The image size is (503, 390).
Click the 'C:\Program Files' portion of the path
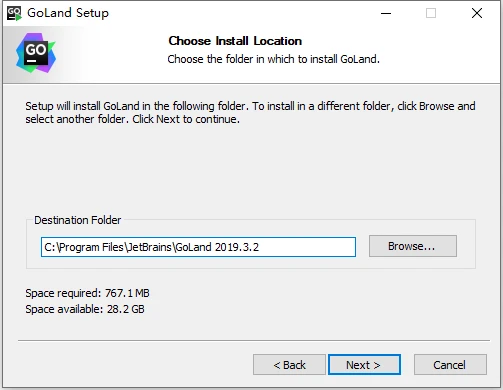(x=84, y=247)
